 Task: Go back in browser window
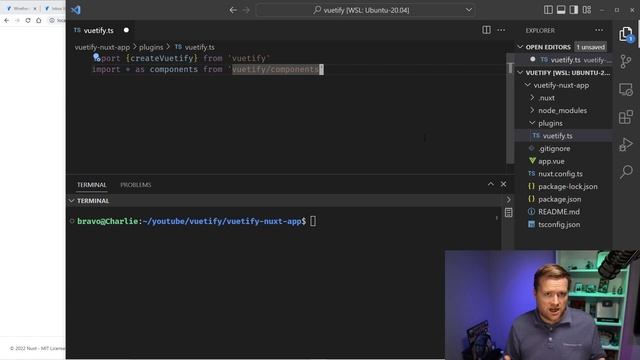7,20
